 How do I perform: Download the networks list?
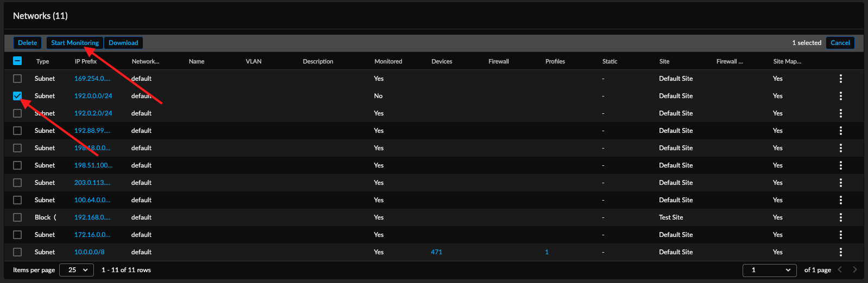click(123, 43)
